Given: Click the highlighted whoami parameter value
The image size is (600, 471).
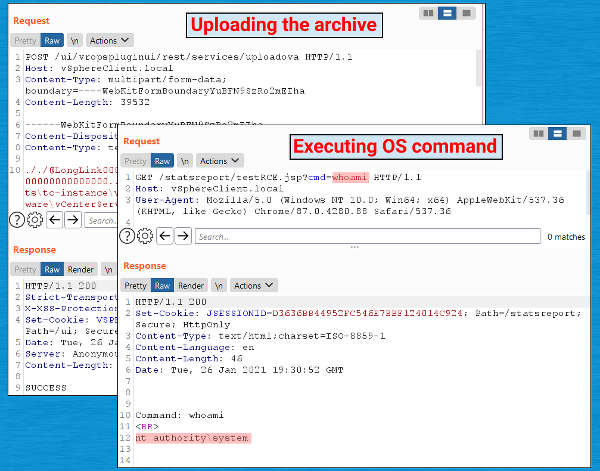Looking at the screenshot, I should [x=349, y=177].
